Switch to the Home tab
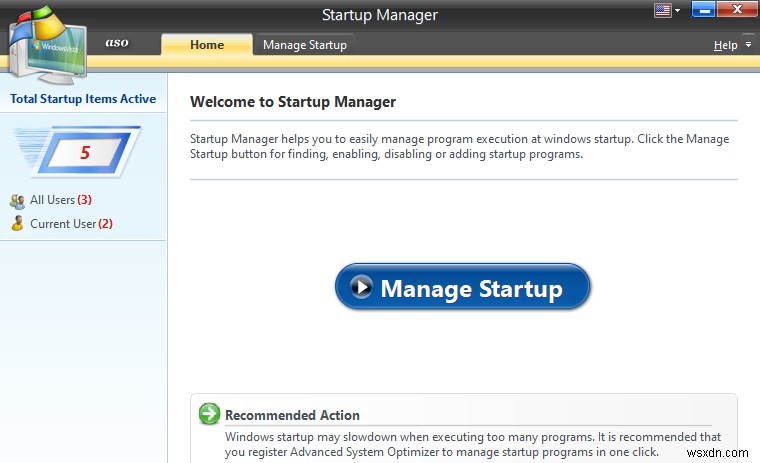760x463 pixels. [x=207, y=45]
